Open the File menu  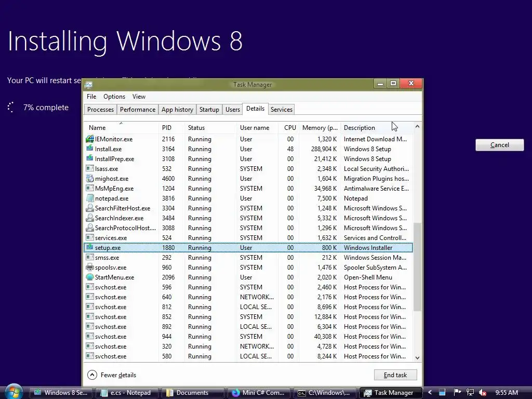tap(91, 97)
